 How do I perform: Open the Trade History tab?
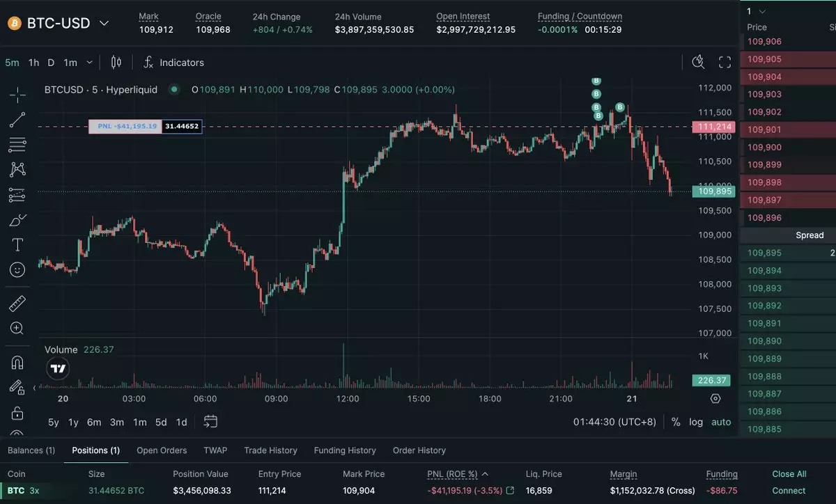[x=270, y=450]
